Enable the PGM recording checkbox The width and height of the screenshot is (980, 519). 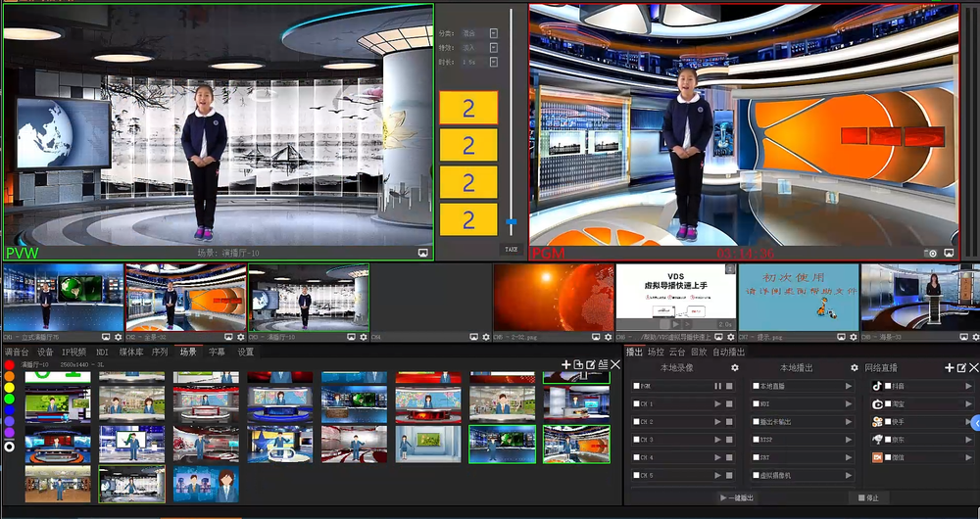click(635, 386)
